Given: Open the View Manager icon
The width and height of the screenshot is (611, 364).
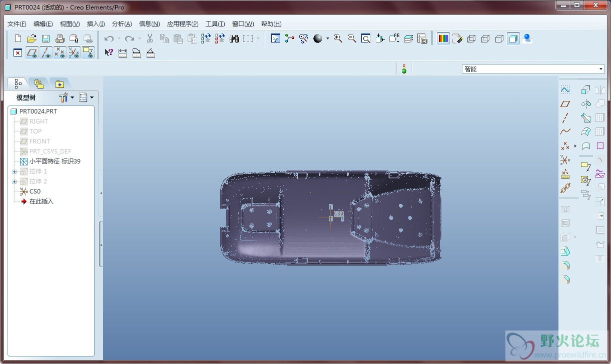Looking at the screenshot, I should point(422,38).
